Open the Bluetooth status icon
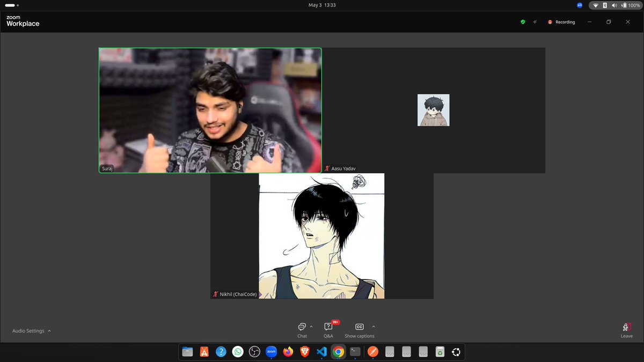 pos(605,5)
